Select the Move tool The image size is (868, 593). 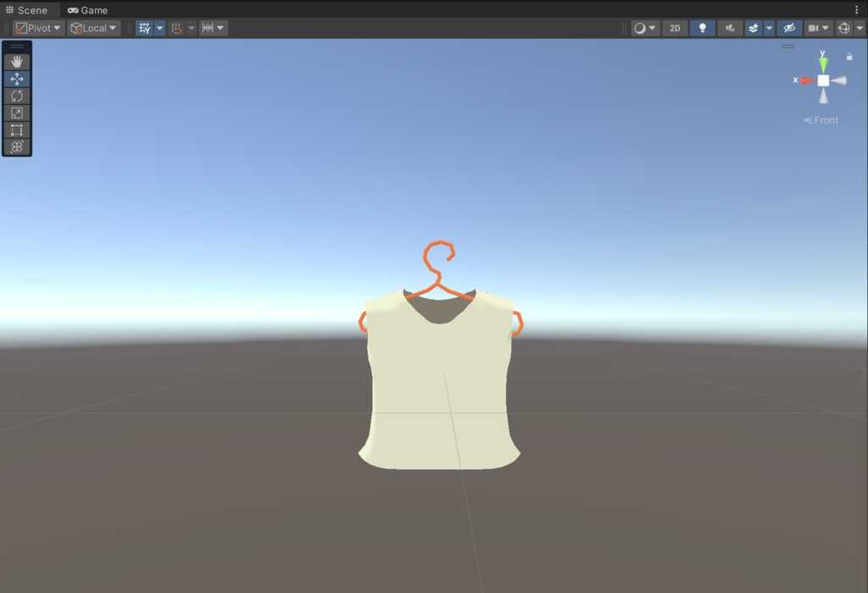17,79
